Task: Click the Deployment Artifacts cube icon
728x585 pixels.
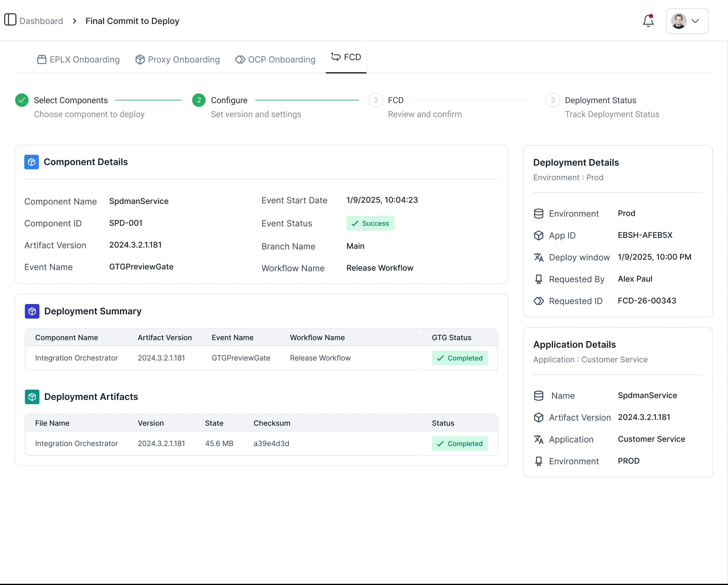Action: tap(32, 397)
